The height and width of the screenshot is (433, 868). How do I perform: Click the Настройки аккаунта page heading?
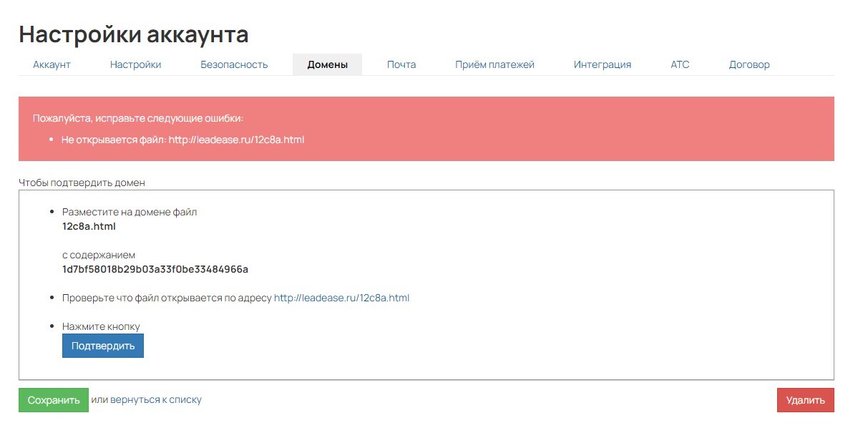[x=134, y=34]
